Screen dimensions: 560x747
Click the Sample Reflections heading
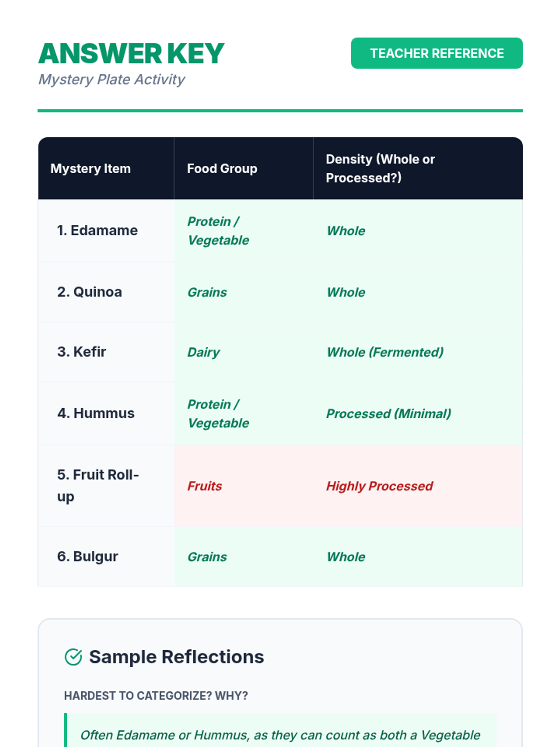point(176,657)
